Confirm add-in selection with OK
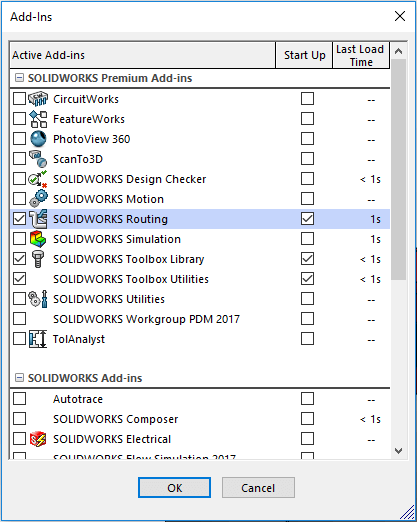 [x=174, y=488]
